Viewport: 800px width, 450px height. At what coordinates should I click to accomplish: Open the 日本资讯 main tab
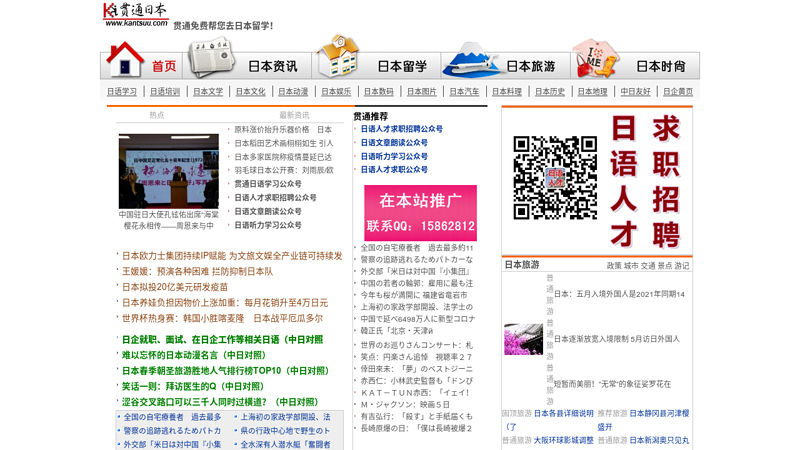tap(272, 66)
